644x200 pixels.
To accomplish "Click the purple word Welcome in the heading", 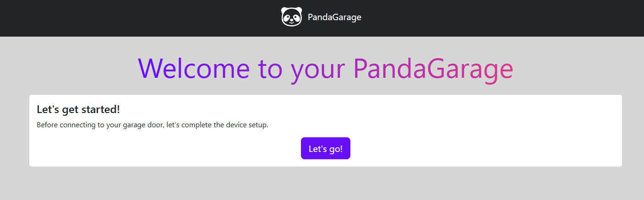I will (x=194, y=68).
